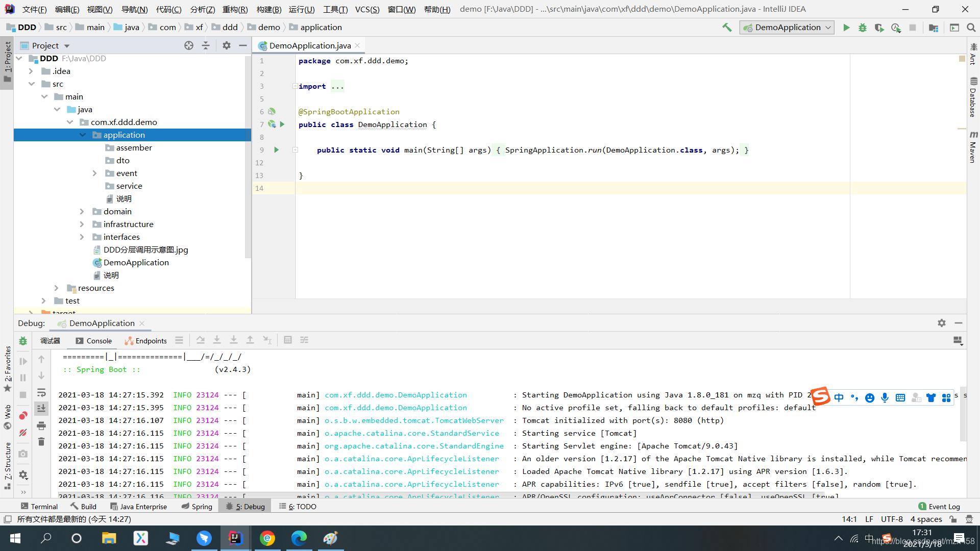Open the 分析(Z) menu

click(x=202, y=9)
